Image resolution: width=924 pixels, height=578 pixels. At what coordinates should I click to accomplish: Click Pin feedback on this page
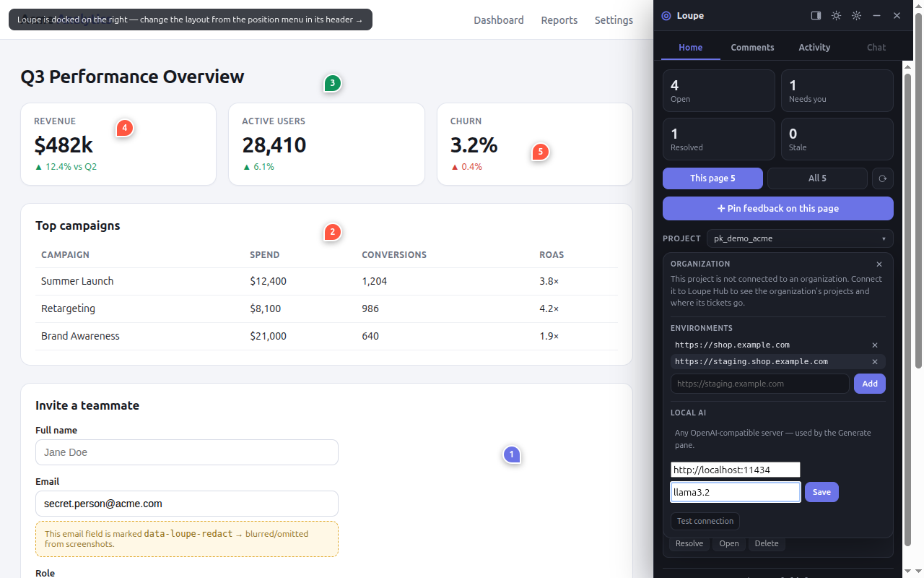tap(778, 208)
